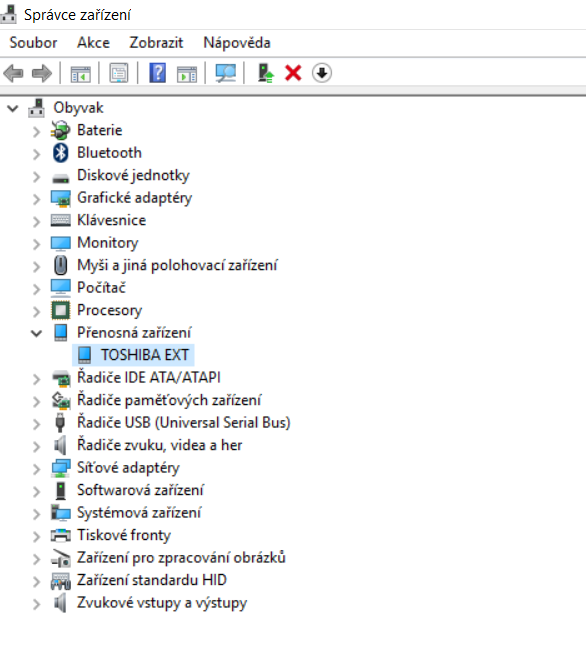Viewport: 586px width, 646px height.
Task: Expand Řadiče USB (Universal Serial Bus)
Action: pos(37,424)
